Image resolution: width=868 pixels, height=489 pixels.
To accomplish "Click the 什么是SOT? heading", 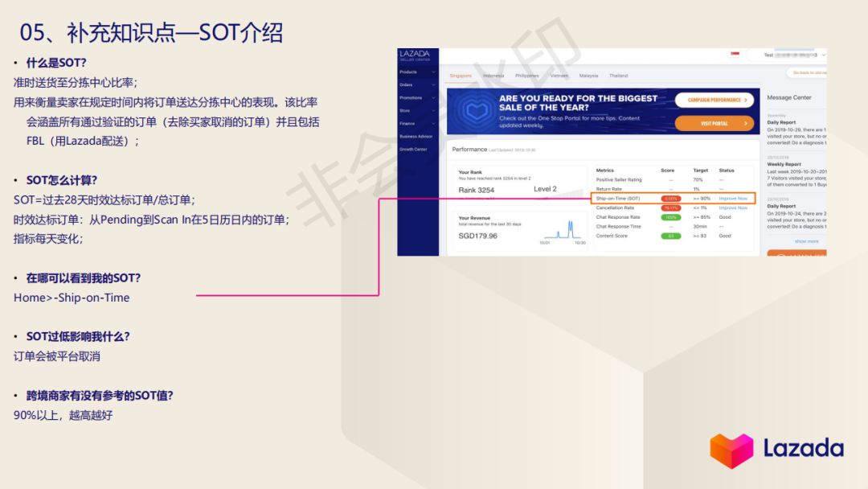I will [56, 63].
